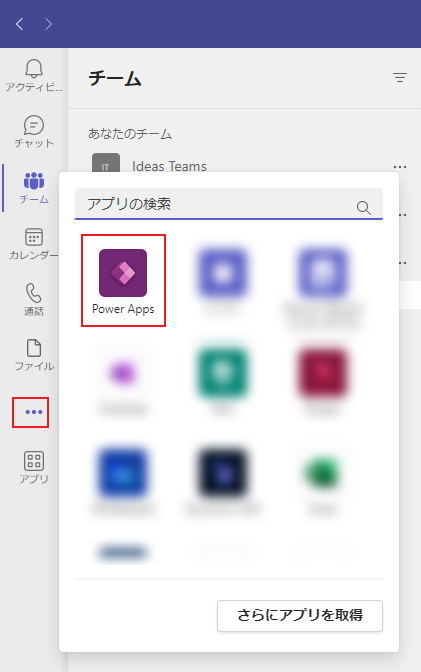
Task: Go back with the left arrow
Action: click(19, 24)
